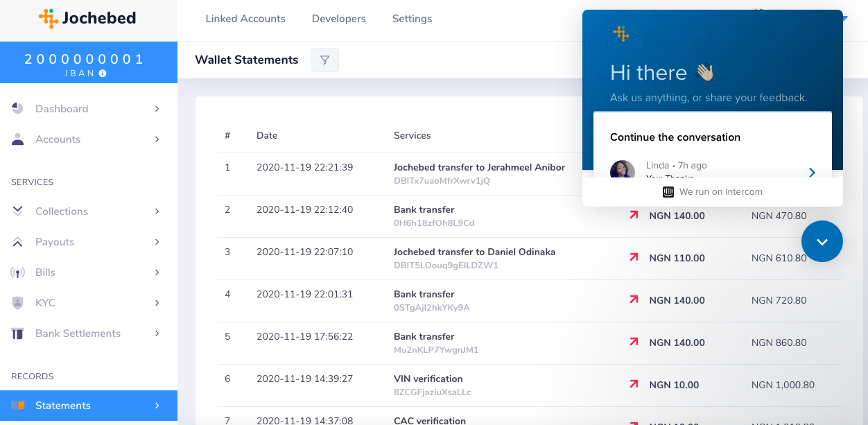The height and width of the screenshot is (425, 868).
Task: Expand the Dashboard menu chevron
Action: point(157,109)
